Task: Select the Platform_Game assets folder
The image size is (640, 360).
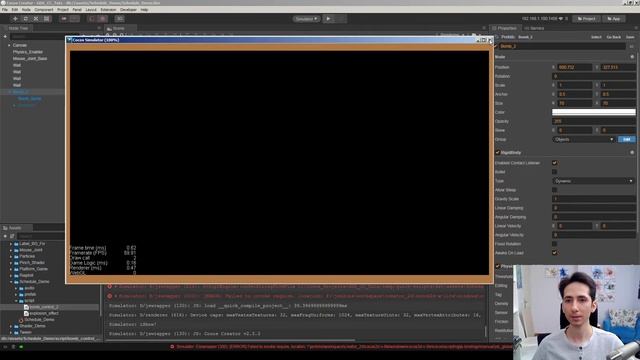Action: tap(33, 269)
